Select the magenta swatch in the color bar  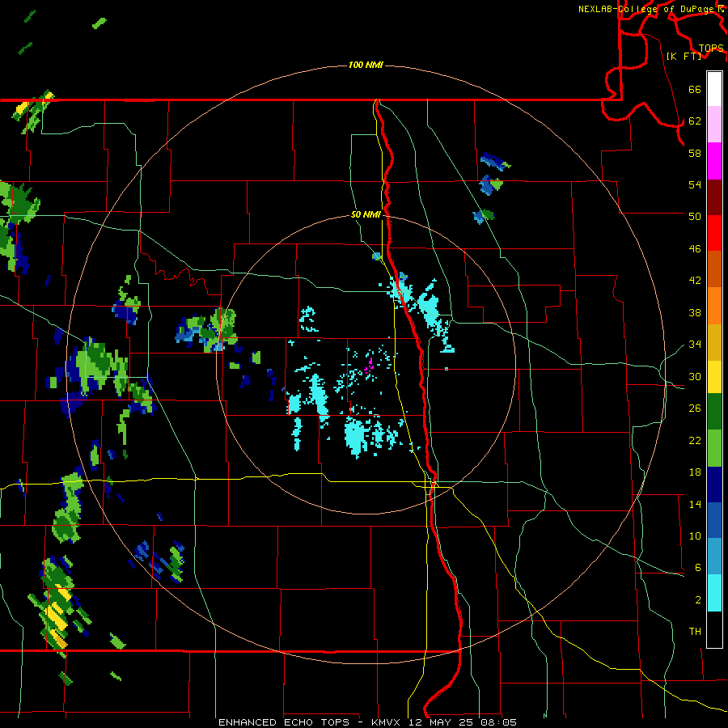pos(714,161)
